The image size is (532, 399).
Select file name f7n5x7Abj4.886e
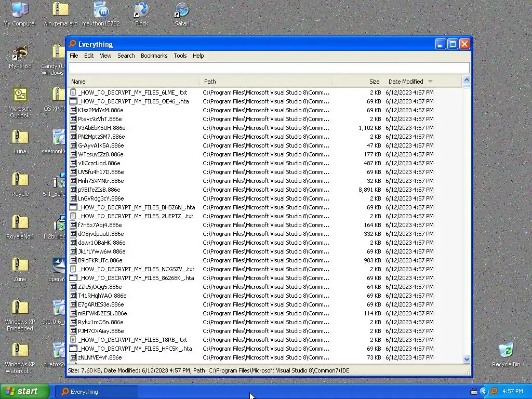100,225
